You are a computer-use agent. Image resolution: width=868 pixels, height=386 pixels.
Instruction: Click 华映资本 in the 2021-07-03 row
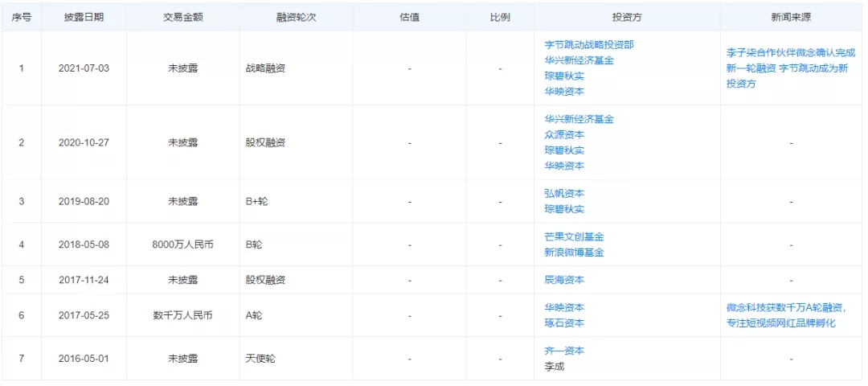coord(564,92)
